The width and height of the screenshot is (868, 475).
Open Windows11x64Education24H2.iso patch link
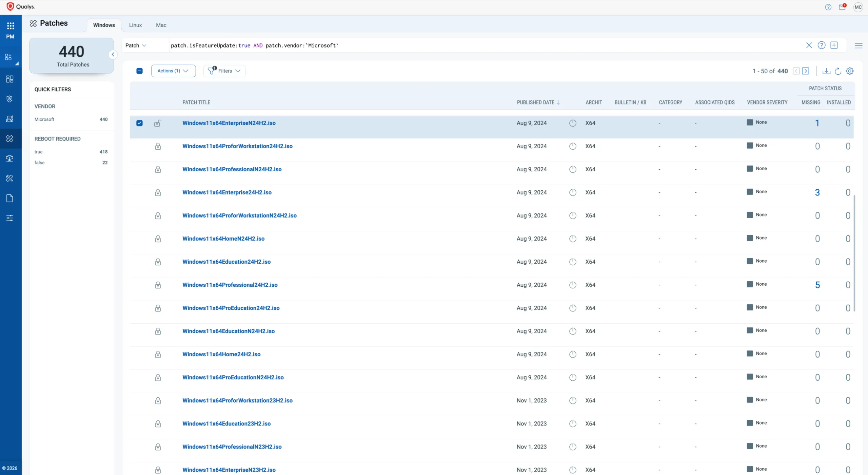[226, 262]
